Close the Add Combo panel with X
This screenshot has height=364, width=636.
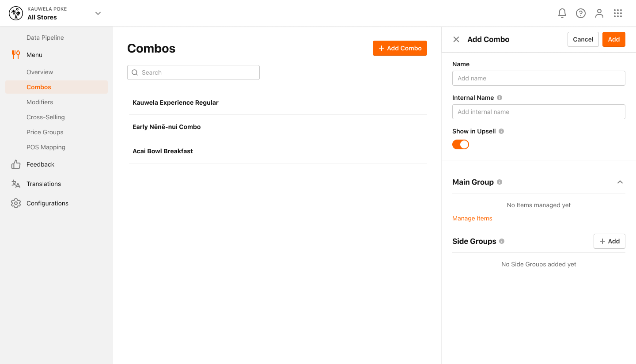point(456,39)
